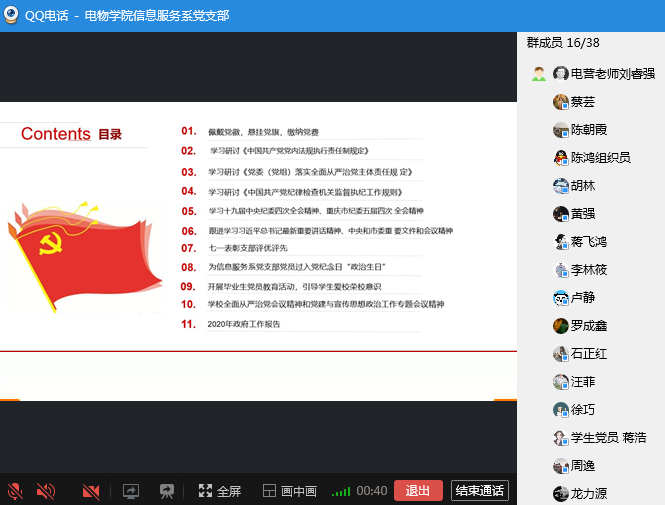Click the green signal strength indicator

coord(341,491)
